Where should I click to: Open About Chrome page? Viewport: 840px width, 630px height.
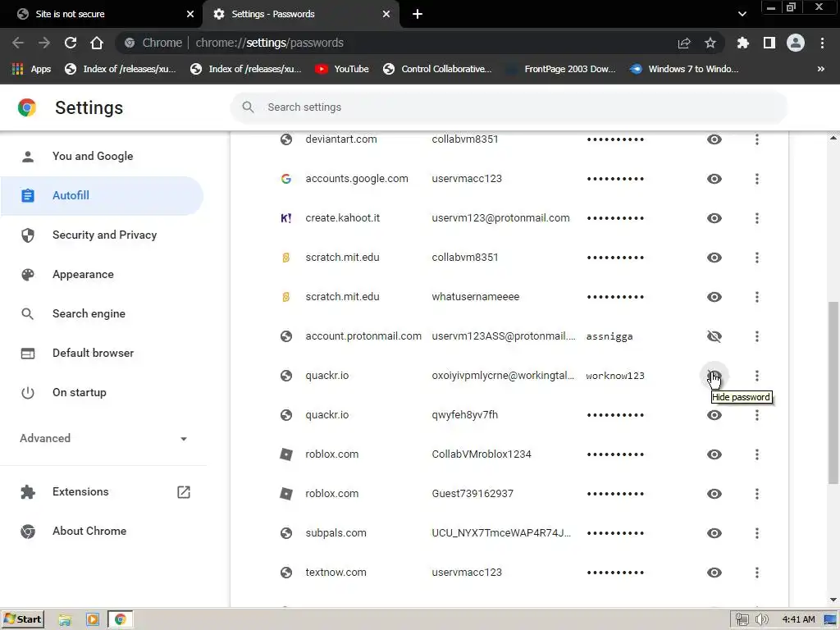pos(102,532)
